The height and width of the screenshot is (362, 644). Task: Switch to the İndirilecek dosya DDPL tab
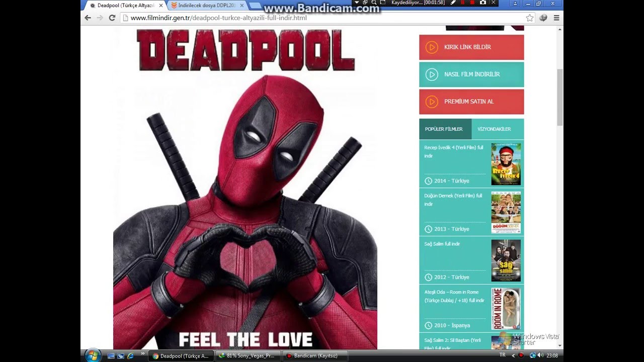point(207,6)
